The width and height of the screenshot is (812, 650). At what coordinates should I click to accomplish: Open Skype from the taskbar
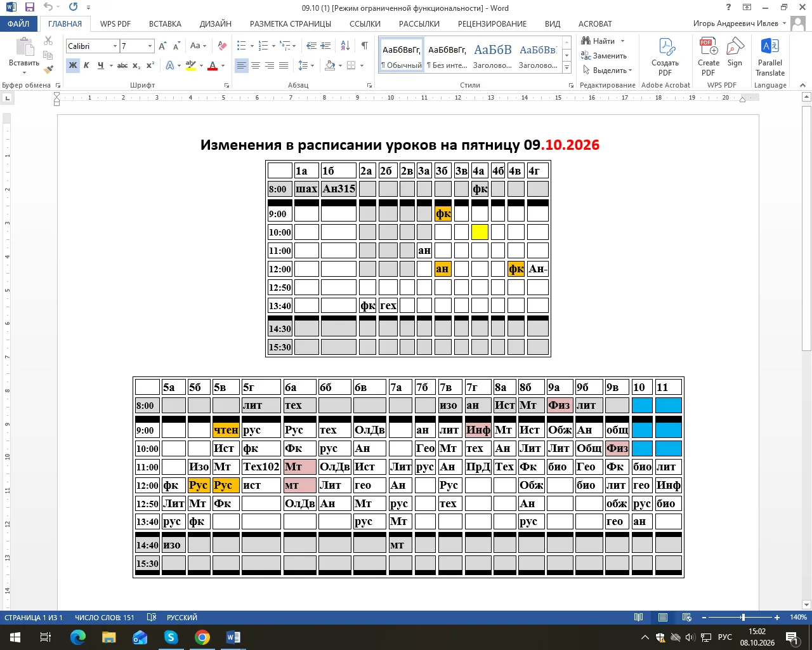click(x=171, y=637)
